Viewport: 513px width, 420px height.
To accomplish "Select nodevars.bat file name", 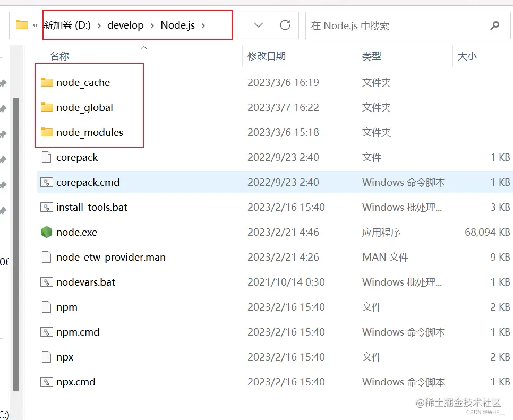I will pos(85,282).
